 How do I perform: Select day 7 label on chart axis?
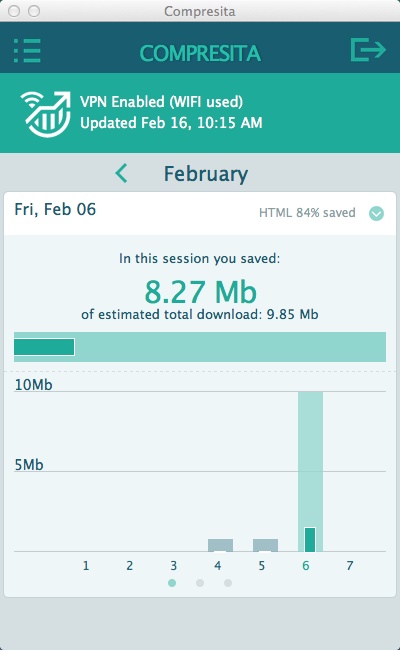(350, 565)
